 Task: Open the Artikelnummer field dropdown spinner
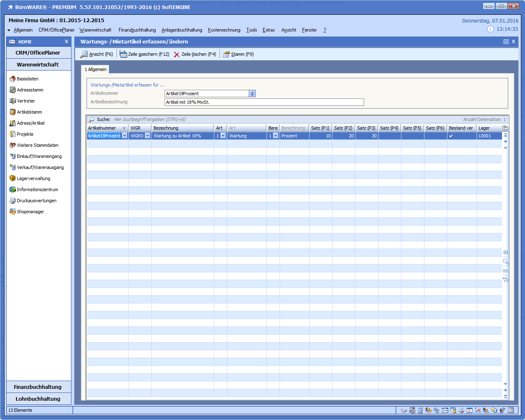tap(252, 94)
